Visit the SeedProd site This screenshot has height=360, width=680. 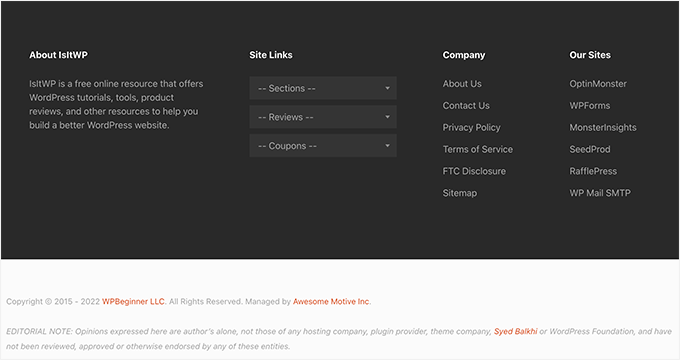point(590,149)
